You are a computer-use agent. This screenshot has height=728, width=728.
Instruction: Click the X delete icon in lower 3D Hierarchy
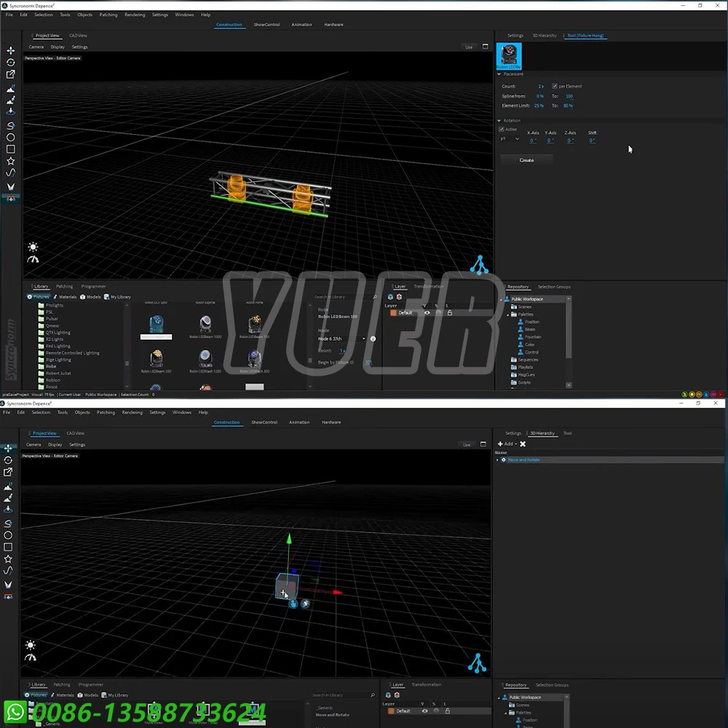click(523, 444)
